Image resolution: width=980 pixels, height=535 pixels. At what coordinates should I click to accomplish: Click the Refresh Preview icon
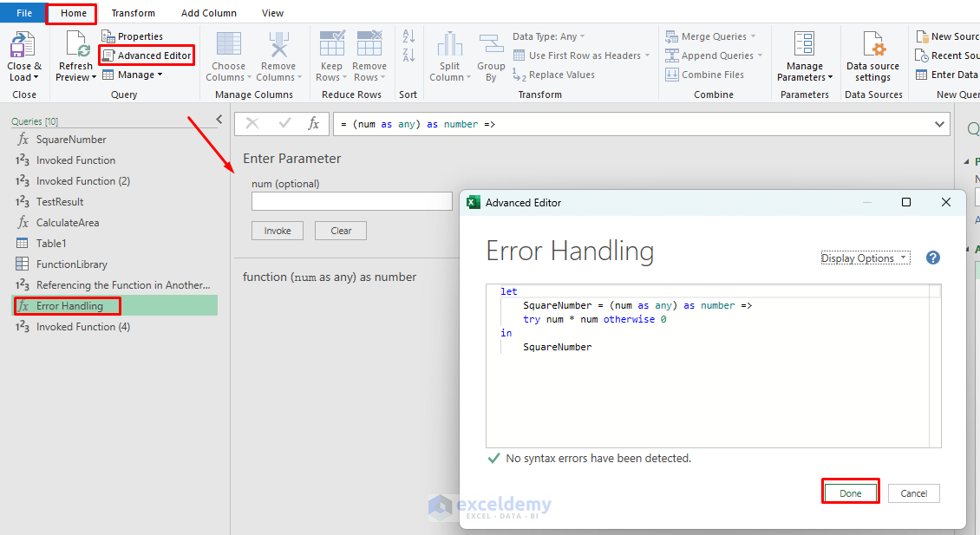click(76, 43)
